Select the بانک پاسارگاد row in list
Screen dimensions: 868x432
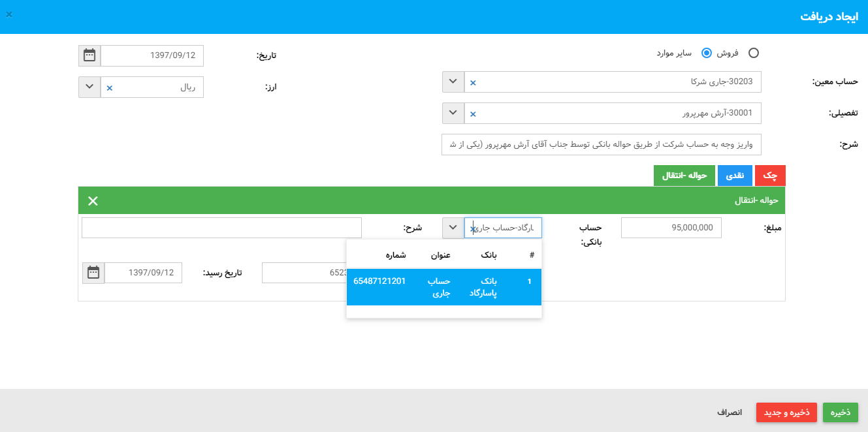pos(444,287)
